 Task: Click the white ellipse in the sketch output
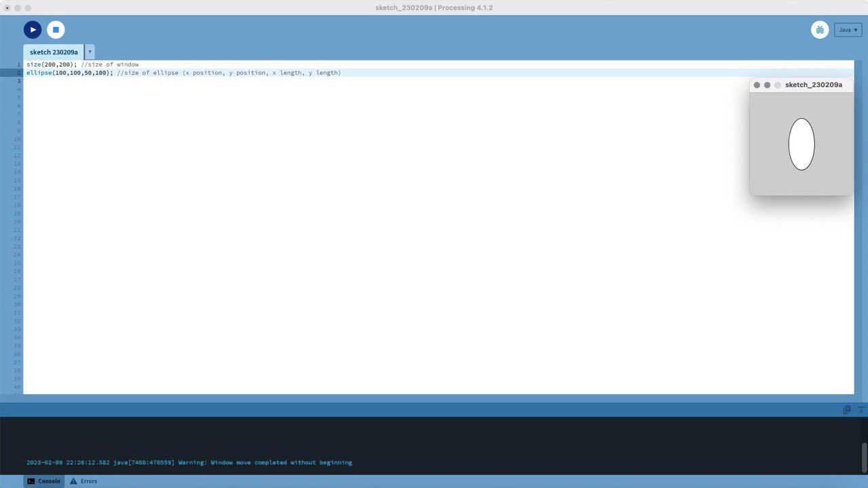[x=801, y=144]
